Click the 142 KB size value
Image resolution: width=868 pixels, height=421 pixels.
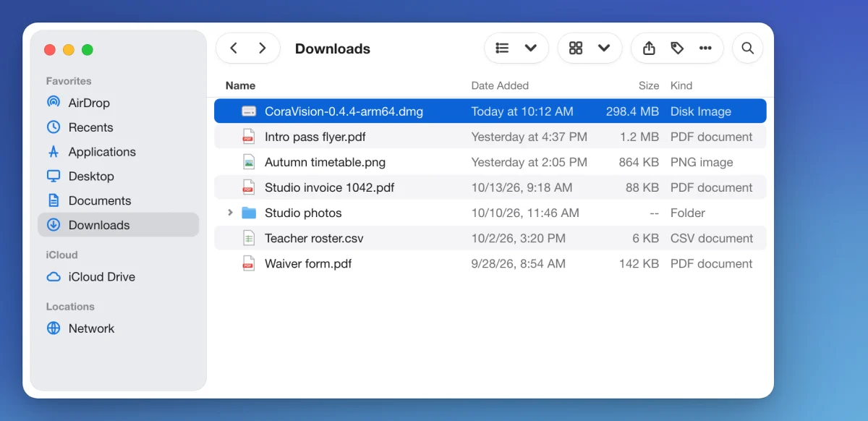point(639,263)
